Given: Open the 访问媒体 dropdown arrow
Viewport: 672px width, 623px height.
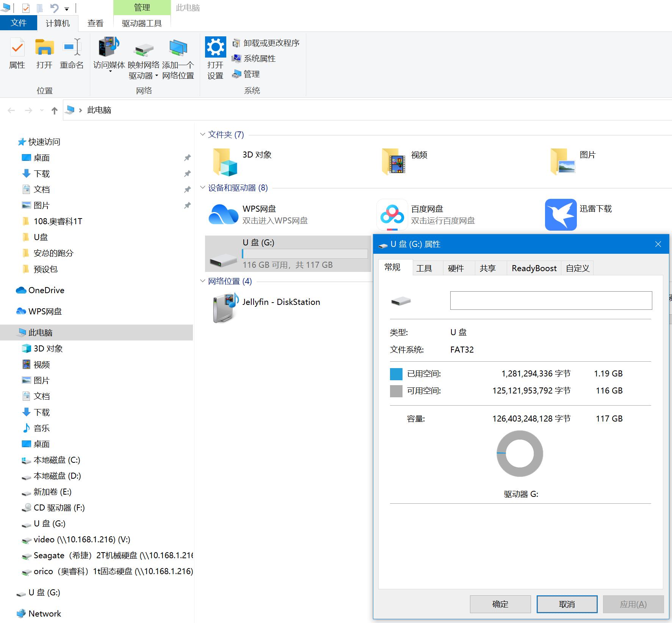Looking at the screenshot, I should click(110, 71).
